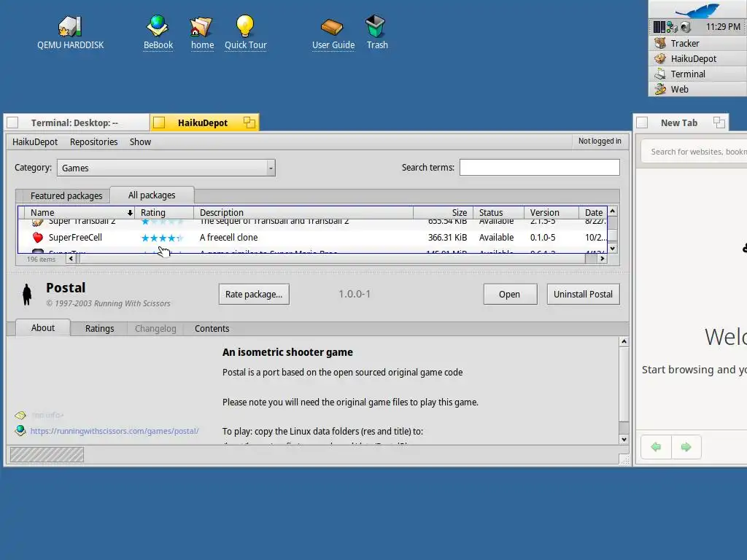The image size is (747, 560).
Task: Sort by the Description column header
Action: (303, 212)
